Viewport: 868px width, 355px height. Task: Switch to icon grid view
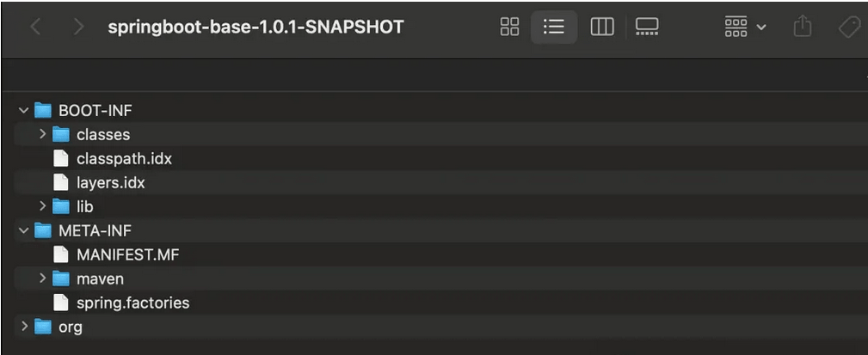pyautogui.click(x=509, y=28)
